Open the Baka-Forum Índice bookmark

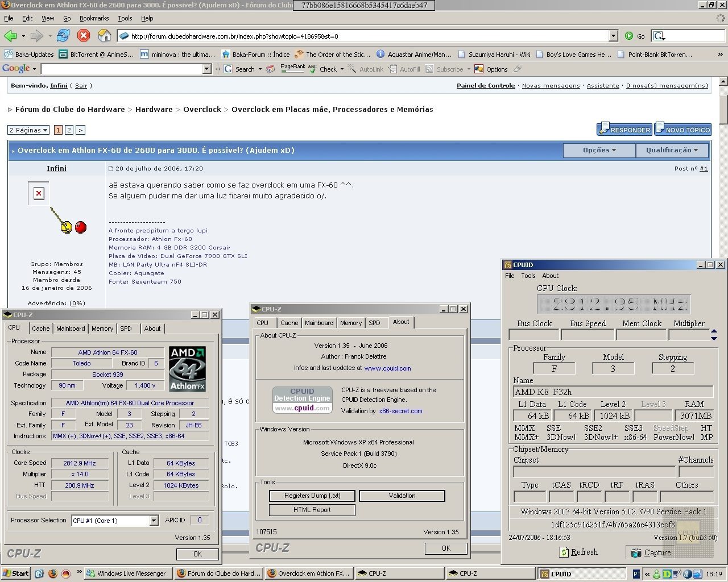tap(255, 55)
